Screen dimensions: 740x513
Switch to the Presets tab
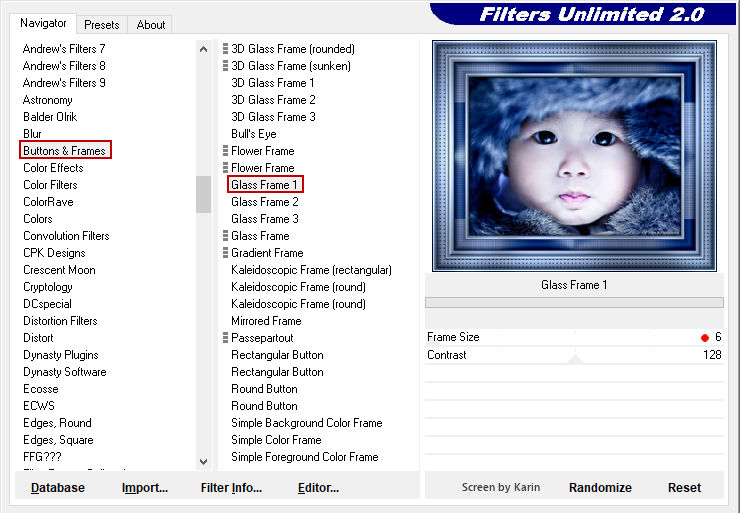point(101,24)
